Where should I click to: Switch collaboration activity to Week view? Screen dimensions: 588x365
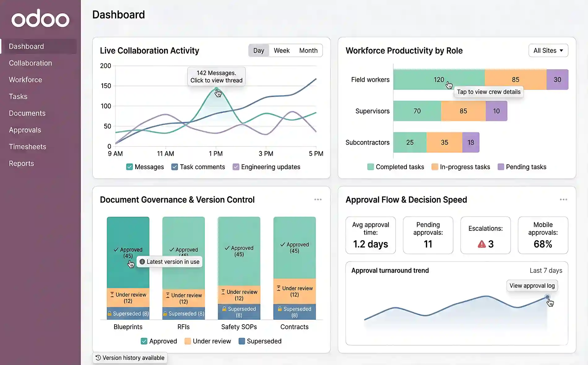(x=281, y=50)
